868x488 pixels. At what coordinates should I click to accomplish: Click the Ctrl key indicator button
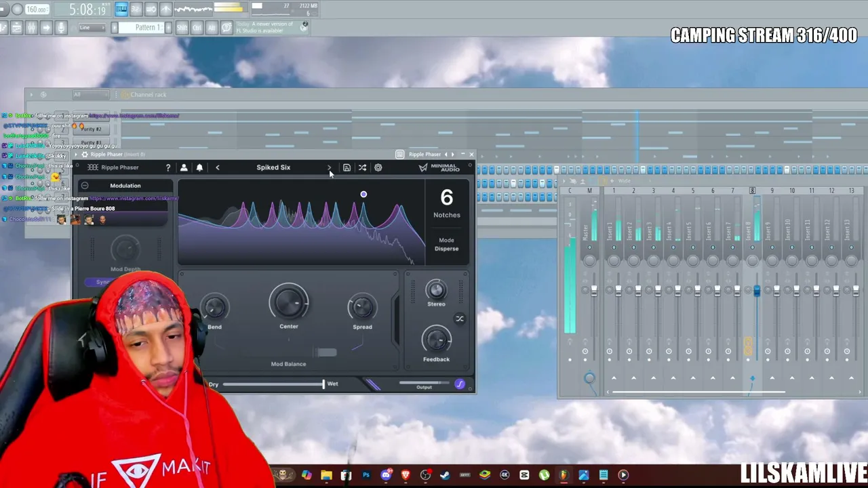pyautogui.click(x=197, y=28)
